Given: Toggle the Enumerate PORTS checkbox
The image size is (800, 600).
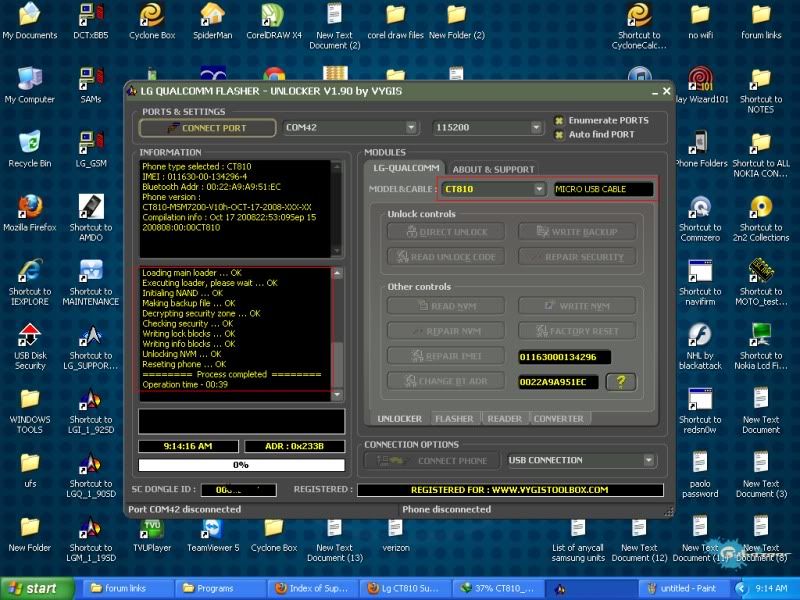Looking at the screenshot, I should [x=559, y=120].
